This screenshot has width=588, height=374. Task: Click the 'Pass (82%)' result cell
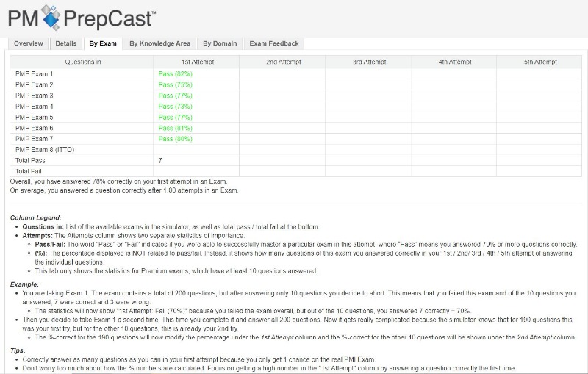pyautogui.click(x=175, y=74)
